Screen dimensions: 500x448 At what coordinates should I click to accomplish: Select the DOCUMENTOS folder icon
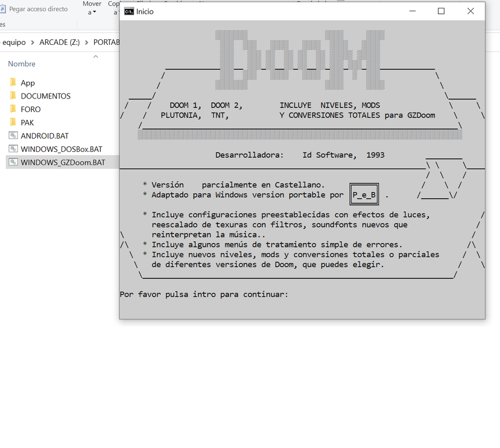pyautogui.click(x=13, y=96)
